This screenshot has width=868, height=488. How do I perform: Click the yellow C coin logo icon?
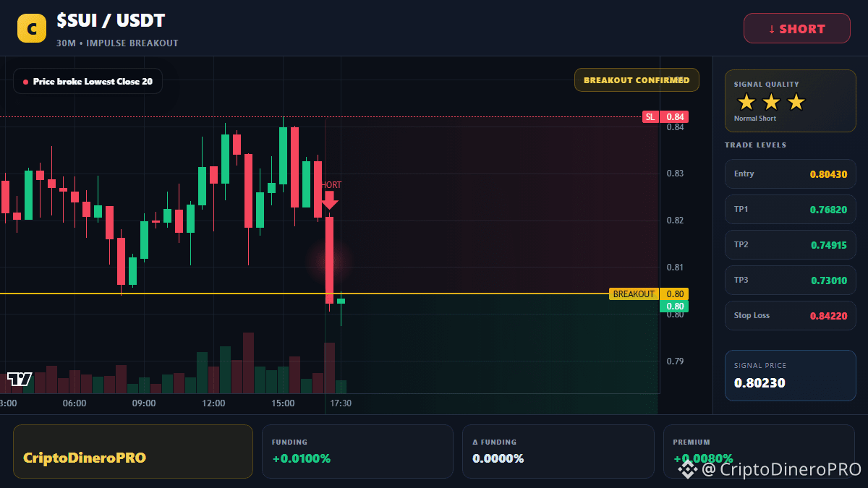(32, 28)
